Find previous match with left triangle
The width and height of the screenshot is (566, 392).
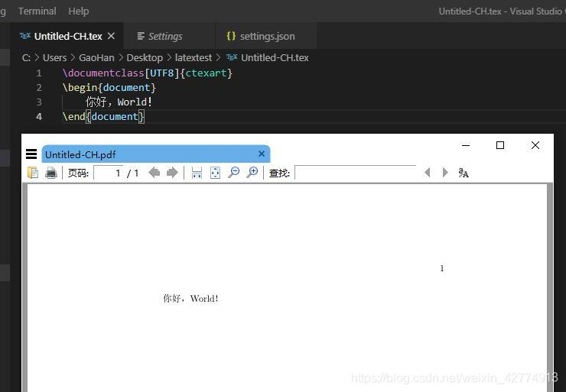click(x=428, y=173)
